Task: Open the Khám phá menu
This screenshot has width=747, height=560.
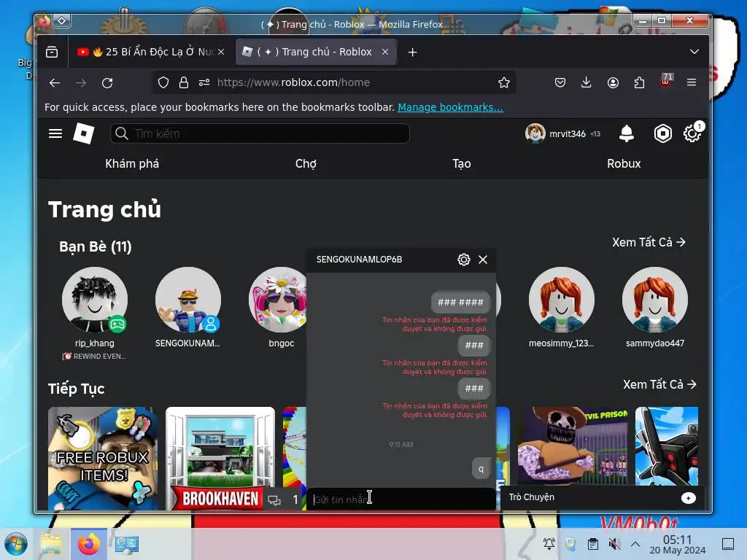Action: tap(132, 163)
